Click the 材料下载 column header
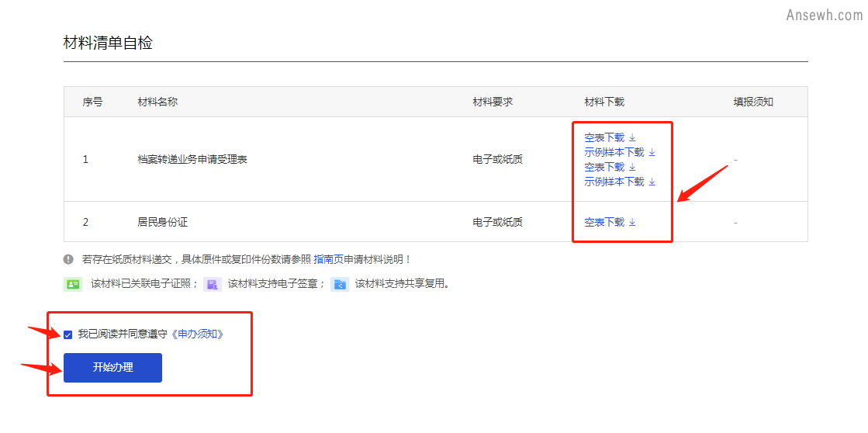 [x=604, y=102]
